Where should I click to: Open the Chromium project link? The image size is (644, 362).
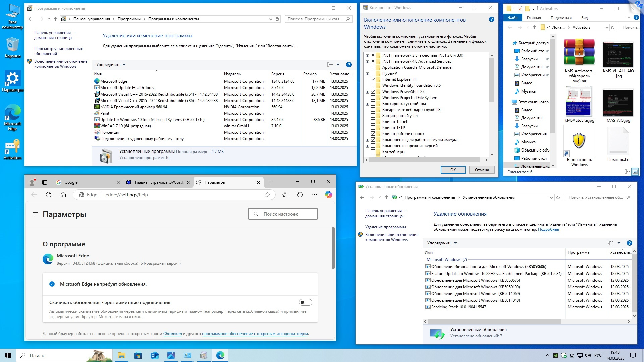point(172,334)
